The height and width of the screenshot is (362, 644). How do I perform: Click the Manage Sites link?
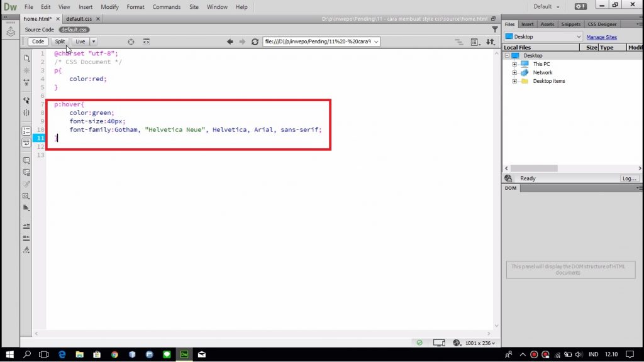(601, 37)
